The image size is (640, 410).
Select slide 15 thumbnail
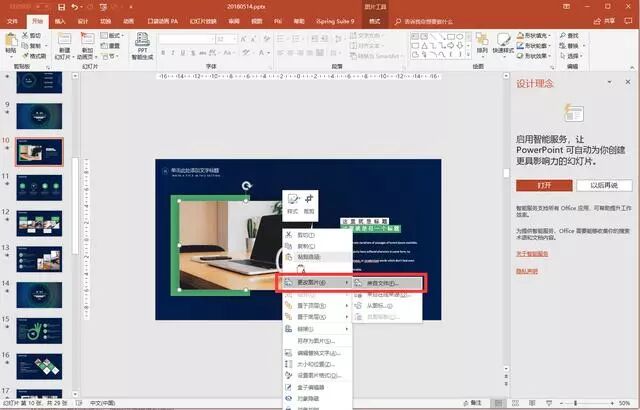coord(39,330)
